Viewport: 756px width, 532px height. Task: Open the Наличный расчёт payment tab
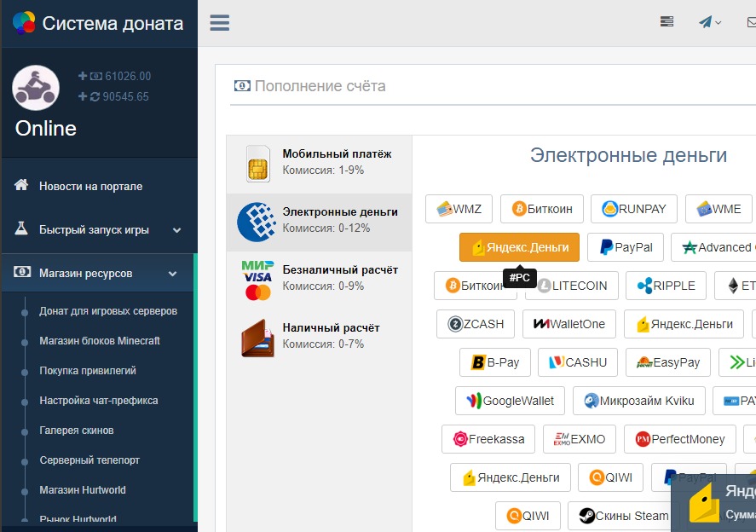coord(319,337)
